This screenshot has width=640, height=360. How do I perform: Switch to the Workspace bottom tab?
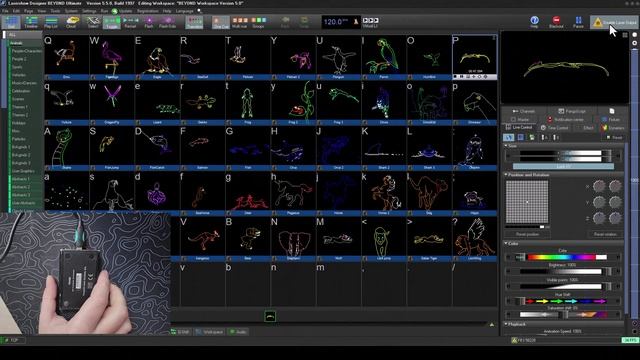(209, 332)
